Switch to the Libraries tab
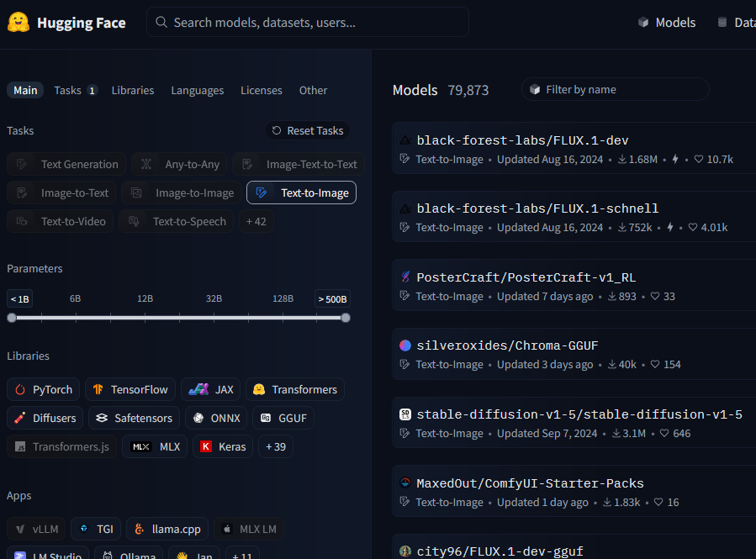 (x=133, y=90)
